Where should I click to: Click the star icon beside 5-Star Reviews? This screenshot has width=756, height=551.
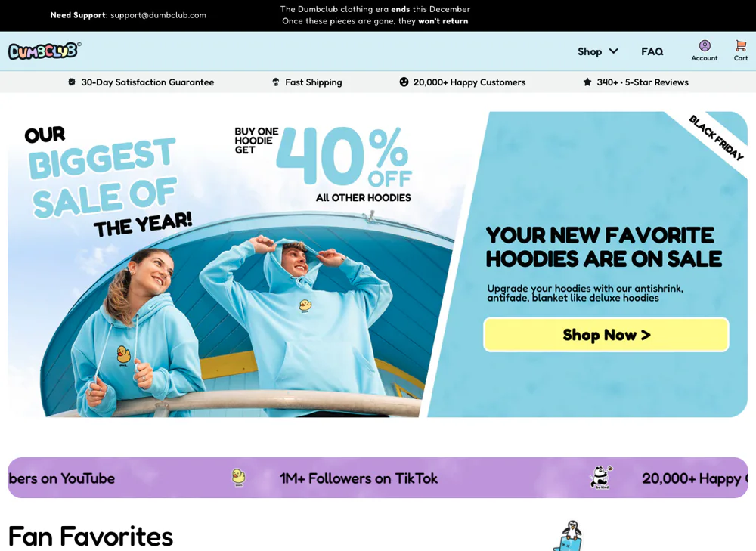587,82
